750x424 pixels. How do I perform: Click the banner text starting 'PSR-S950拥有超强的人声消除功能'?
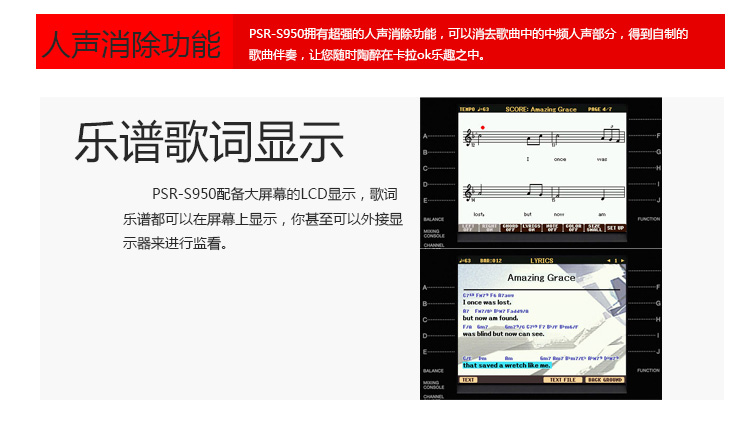(x=468, y=44)
